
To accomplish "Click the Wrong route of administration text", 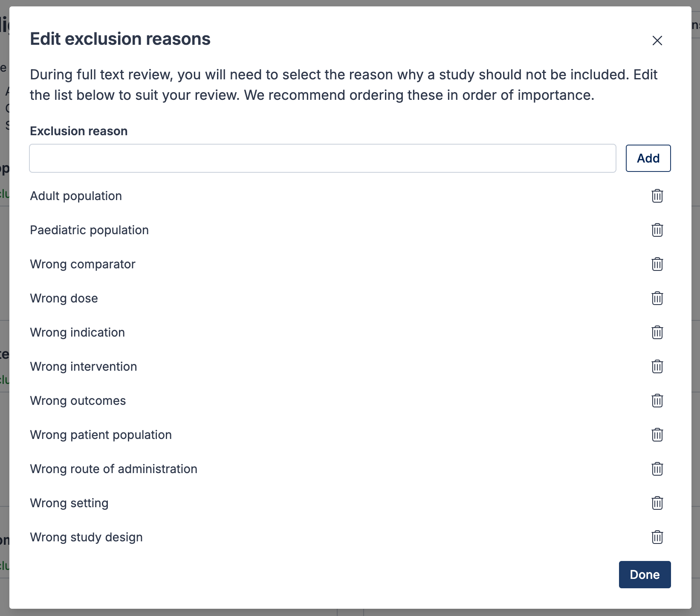I will coord(113,469).
